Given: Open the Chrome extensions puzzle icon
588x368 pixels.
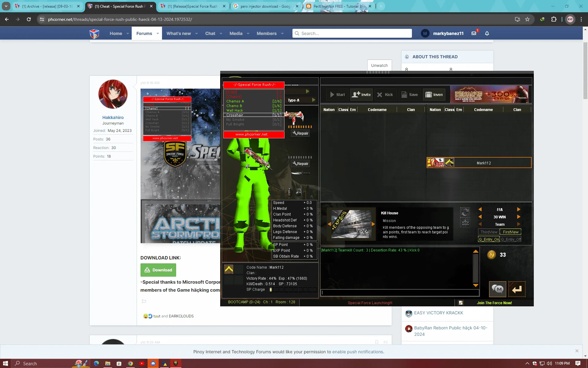Looking at the screenshot, I should (x=554, y=19).
